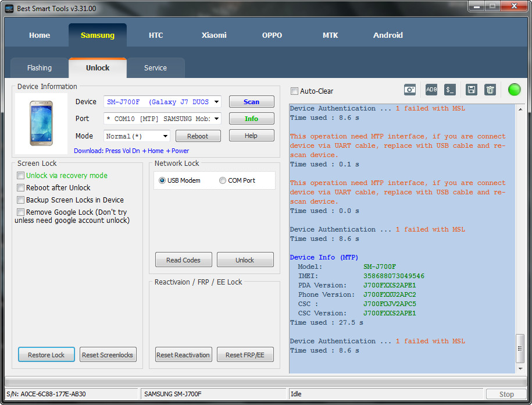Open the Flashing sub-tab
Viewport: 532px width, 405px height.
click(40, 68)
